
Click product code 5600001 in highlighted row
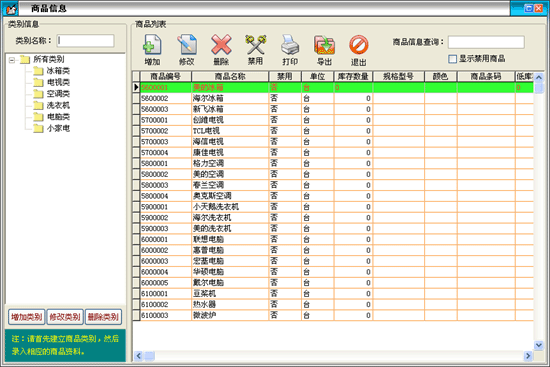click(x=155, y=88)
